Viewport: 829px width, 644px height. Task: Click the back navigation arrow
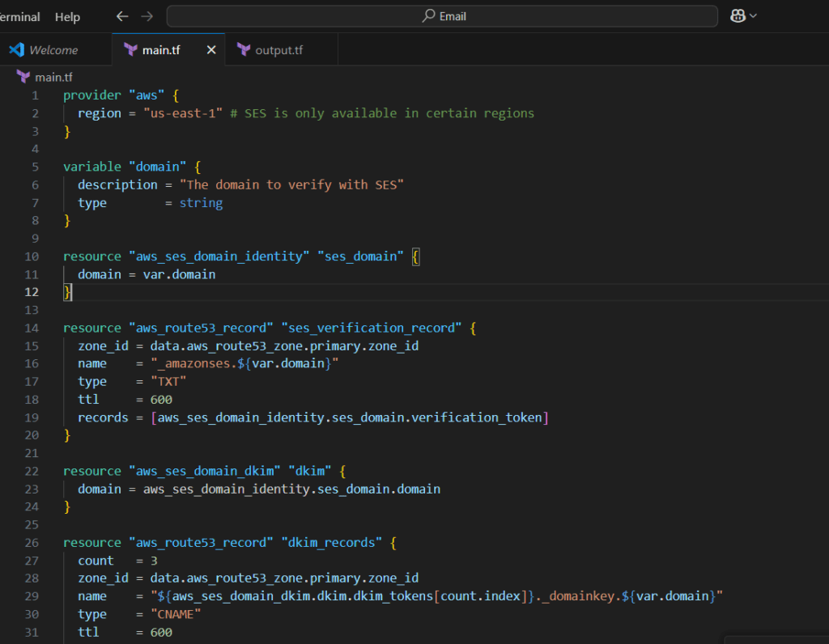(121, 15)
